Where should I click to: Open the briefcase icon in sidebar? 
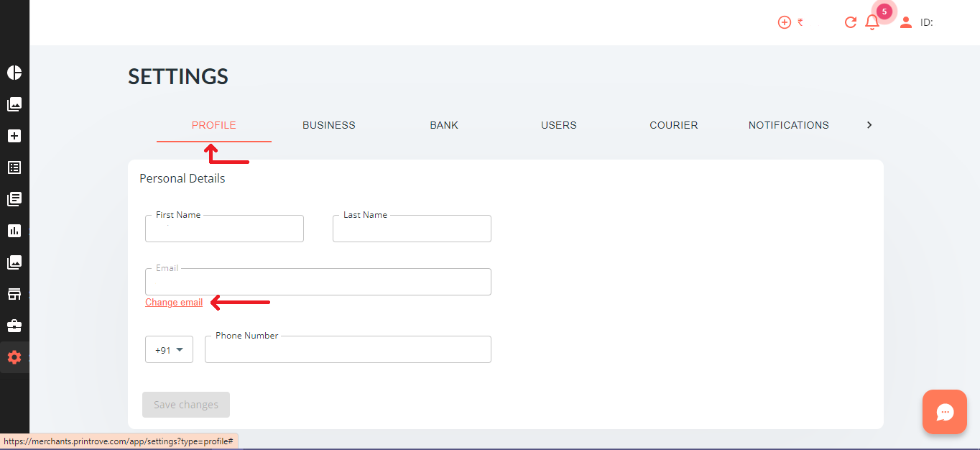[x=14, y=326]
